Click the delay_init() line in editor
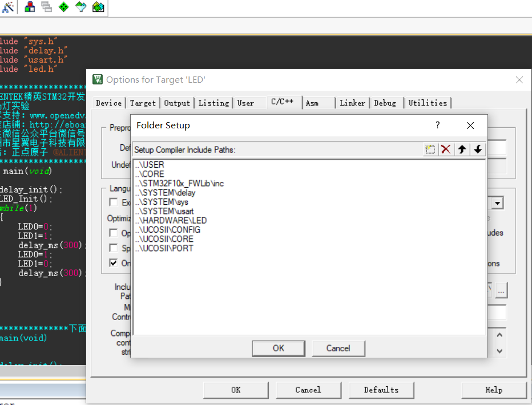Viewport: 532px width, 405px height. coord(31,189)
